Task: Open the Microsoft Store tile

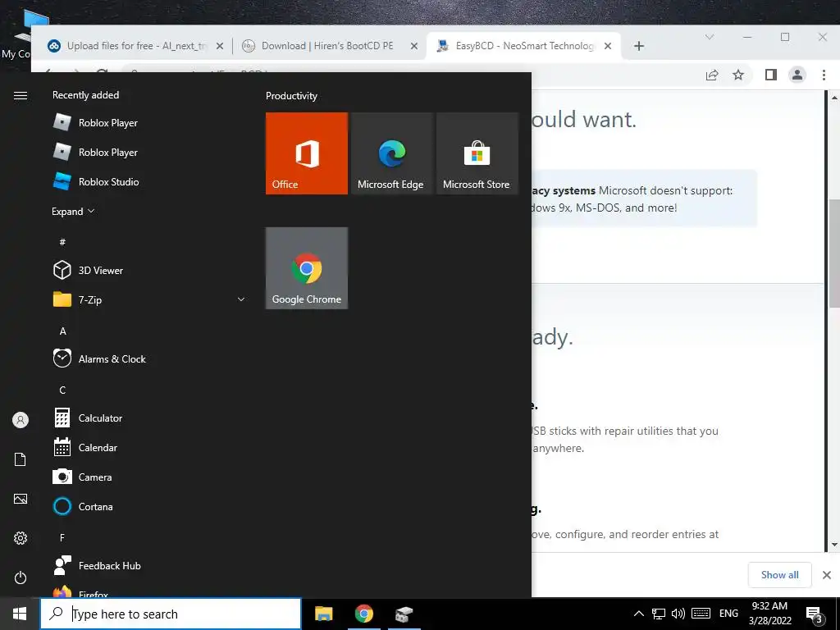Action: point(477,153)
